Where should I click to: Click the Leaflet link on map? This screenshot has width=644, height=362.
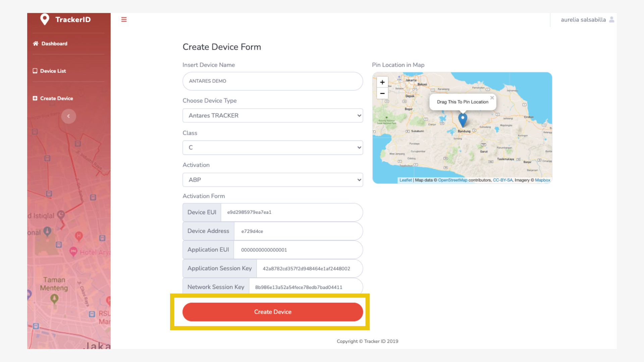click(406, 180)
